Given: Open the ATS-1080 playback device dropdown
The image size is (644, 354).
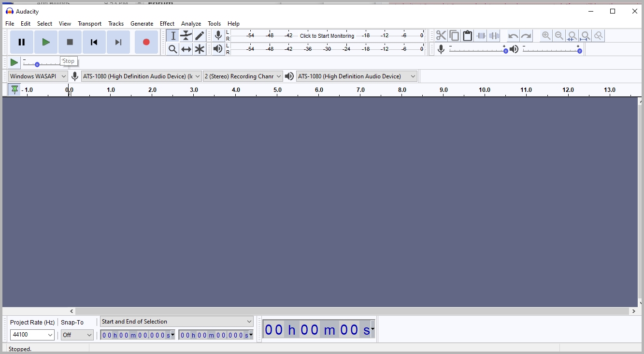Looking at the screenshot, I should (357, 76).
